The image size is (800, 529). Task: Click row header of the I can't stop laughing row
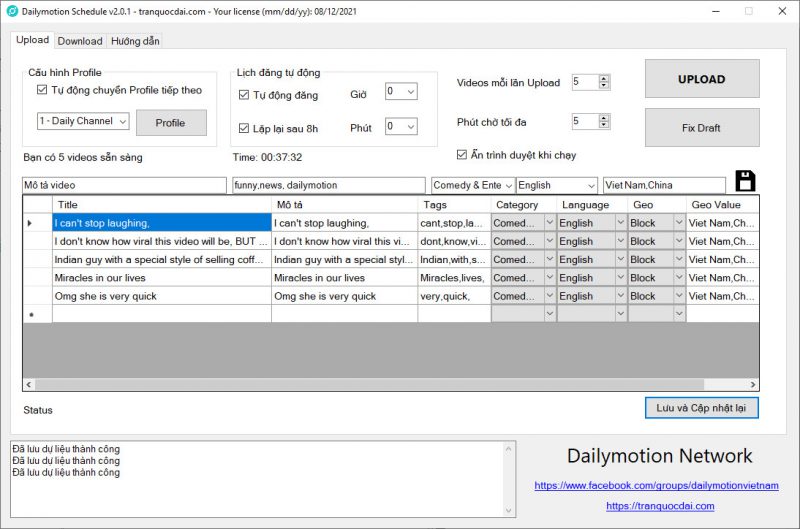click(38, 223)
